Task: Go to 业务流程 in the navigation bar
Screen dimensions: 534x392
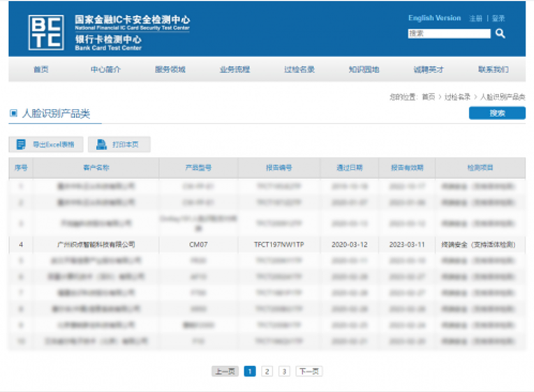Action: tap(235, 69)
